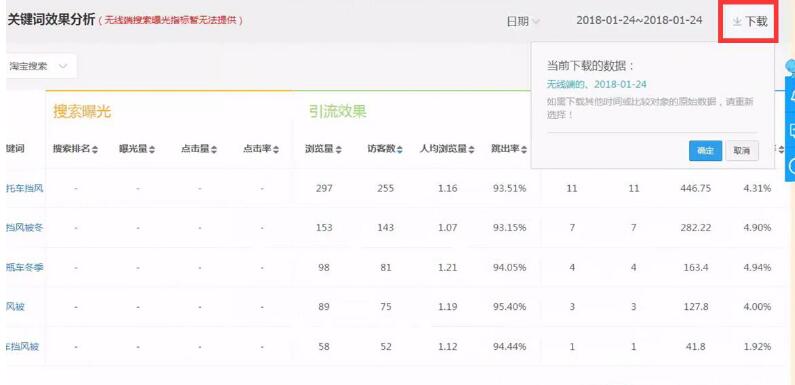Click the value 163.4

[x=696, y=267]
